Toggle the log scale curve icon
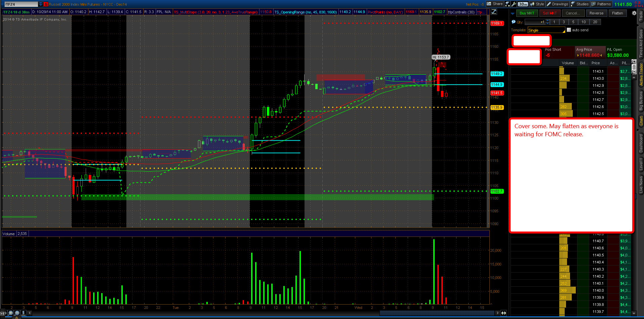644x319 pixels. click(x=494, y=12)
